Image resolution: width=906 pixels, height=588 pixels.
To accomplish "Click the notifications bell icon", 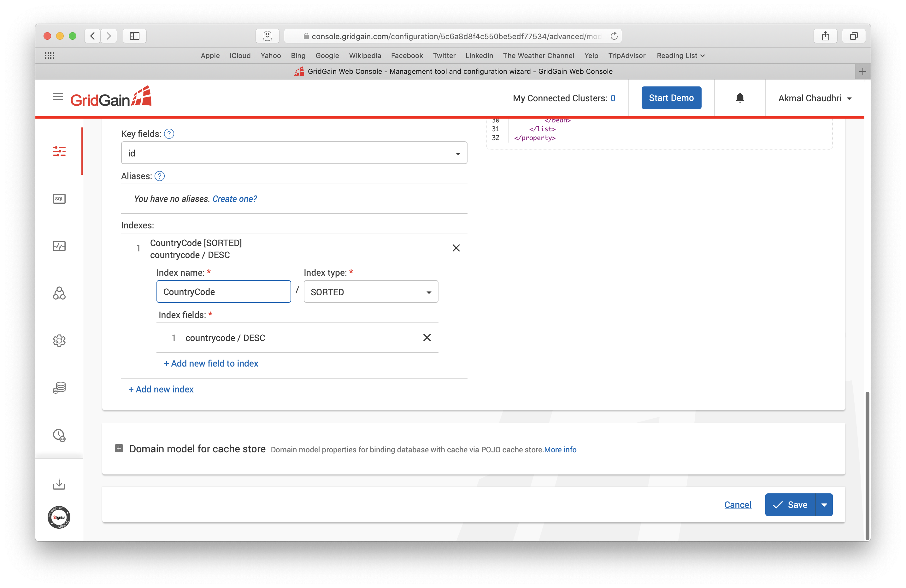I will tap(740, 98).
